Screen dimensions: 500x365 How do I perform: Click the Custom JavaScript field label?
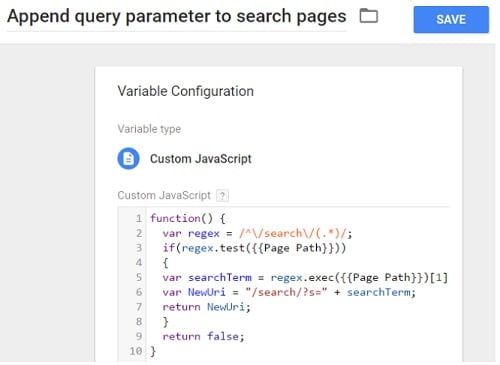click(x=164, y=195)
